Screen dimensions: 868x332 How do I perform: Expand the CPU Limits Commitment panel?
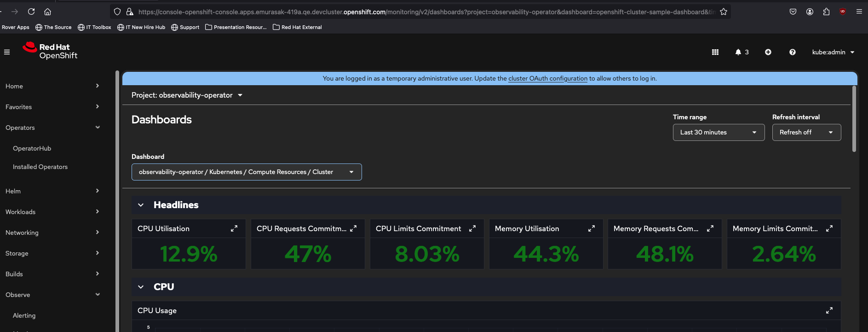tap(472, 228)
